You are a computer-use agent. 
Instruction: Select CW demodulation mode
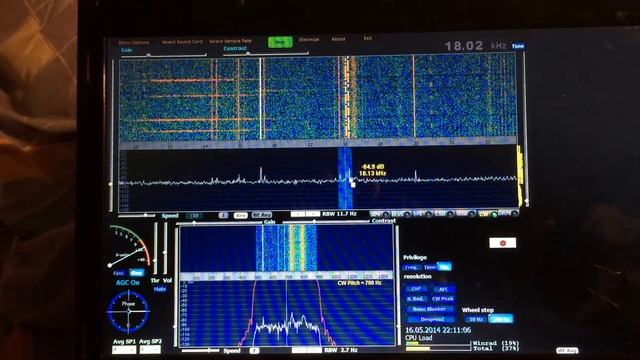coord(489,213)
